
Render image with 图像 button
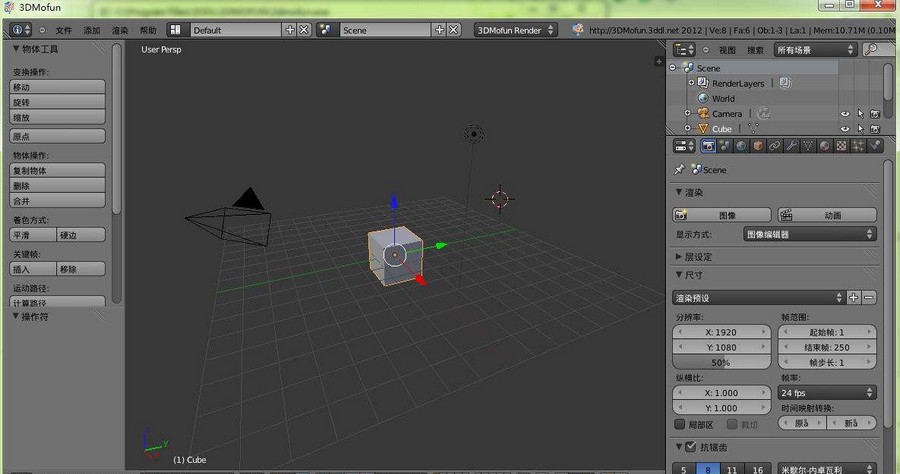point(722,215)
